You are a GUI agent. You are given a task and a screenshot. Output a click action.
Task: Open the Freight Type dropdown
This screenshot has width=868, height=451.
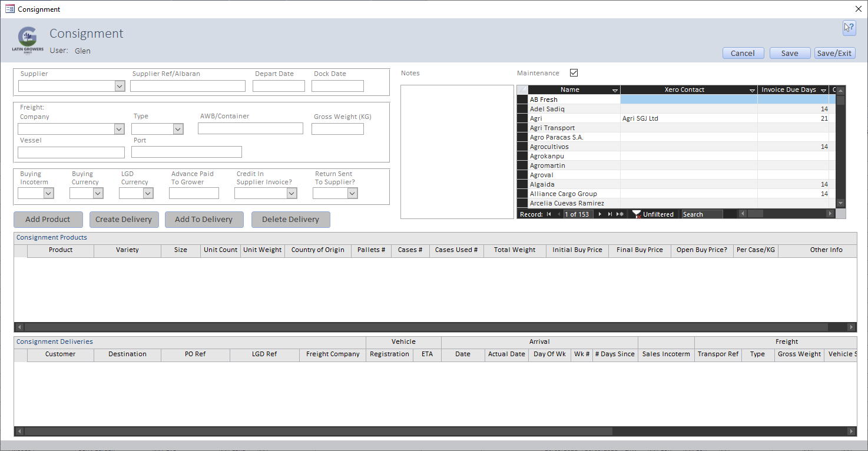point(178,129)
